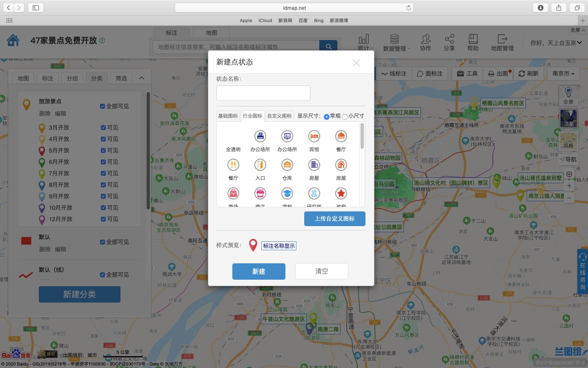Viewport: 588px width, 368px height.
Task: Toggle visibility of 7月开放
Action: pyautogui.click(x=103, y=173)
